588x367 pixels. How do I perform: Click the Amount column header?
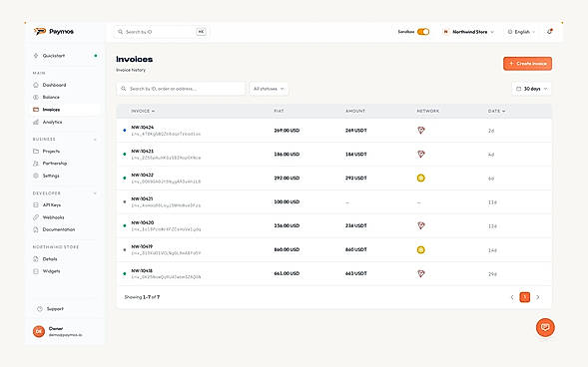(355, 111)
